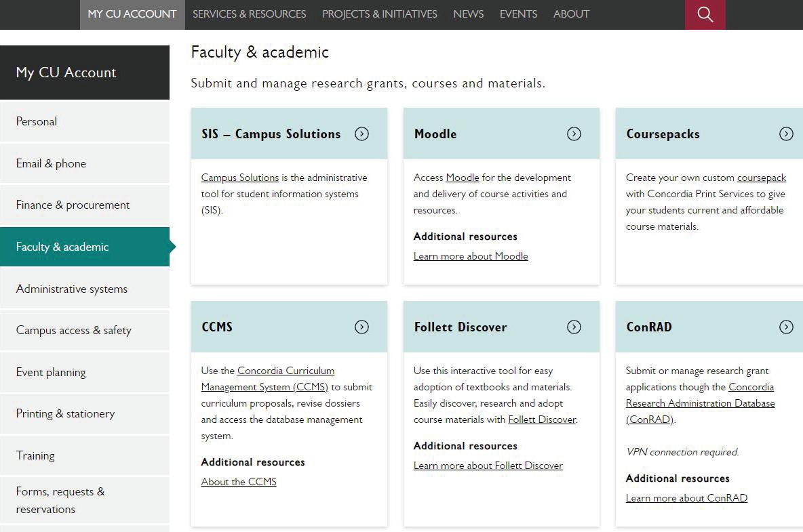Click arrow icon on SIS – Campus Solutions card

362,134
